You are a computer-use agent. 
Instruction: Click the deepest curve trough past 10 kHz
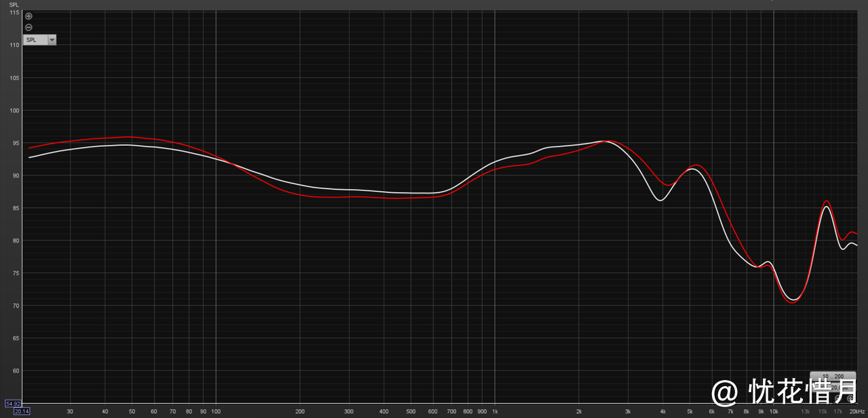792,301
